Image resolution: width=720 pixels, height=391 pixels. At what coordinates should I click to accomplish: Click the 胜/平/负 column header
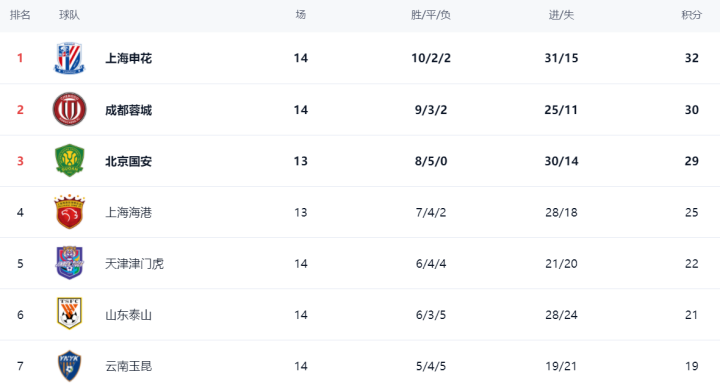tap(431, 15)
